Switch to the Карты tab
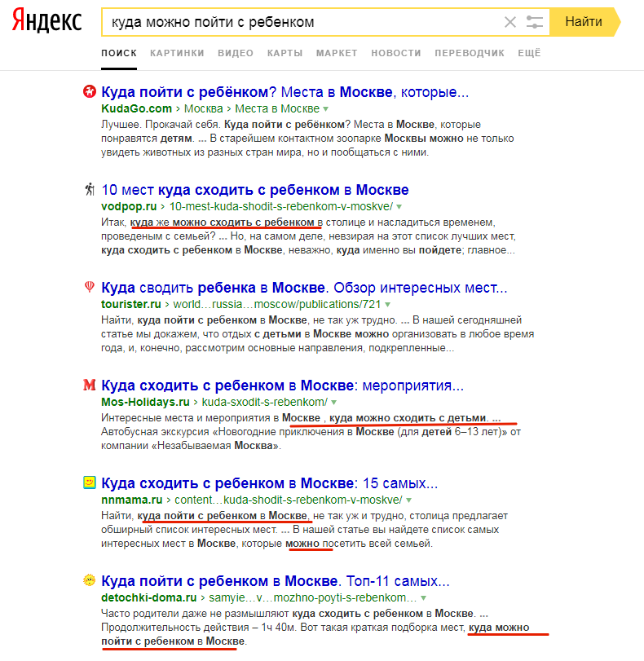The width and height of the screenshot is (644, 661). (x=285, y=53)
